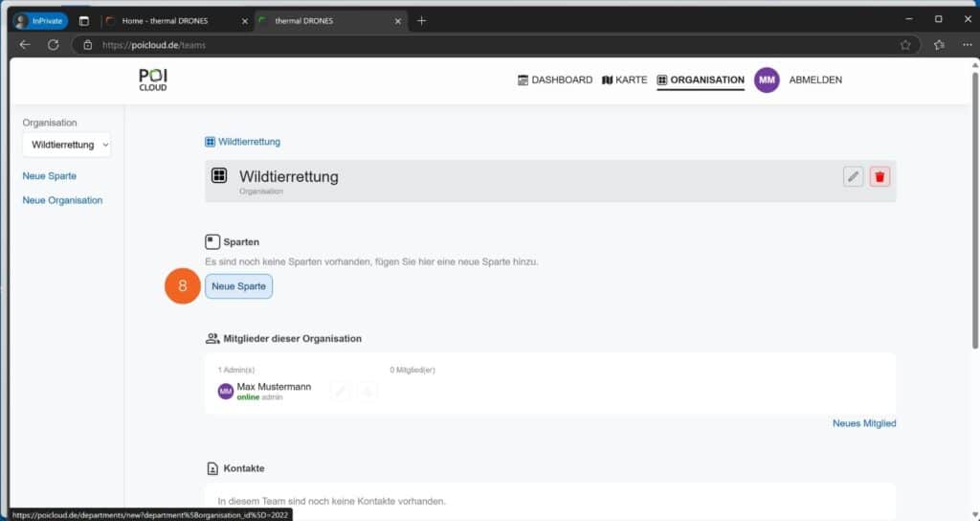Click the POI Cloud logo
This screenshot has height=521, width=980.
point(153,80)
